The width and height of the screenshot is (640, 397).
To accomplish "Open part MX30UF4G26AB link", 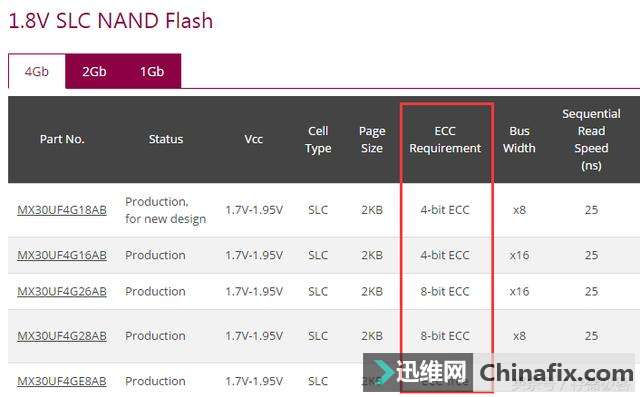I will pos(62,291).
